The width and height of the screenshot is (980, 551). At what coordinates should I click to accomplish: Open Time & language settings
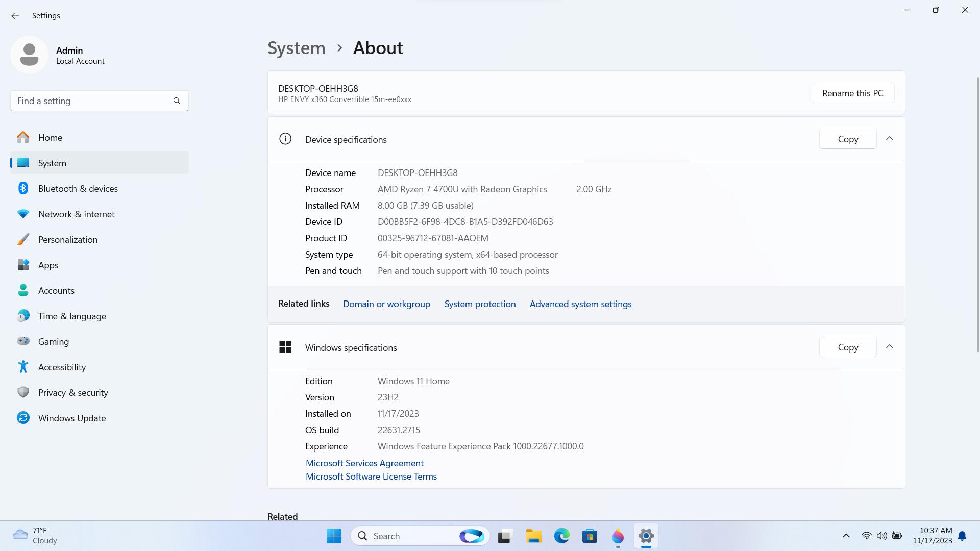[100, 316]
